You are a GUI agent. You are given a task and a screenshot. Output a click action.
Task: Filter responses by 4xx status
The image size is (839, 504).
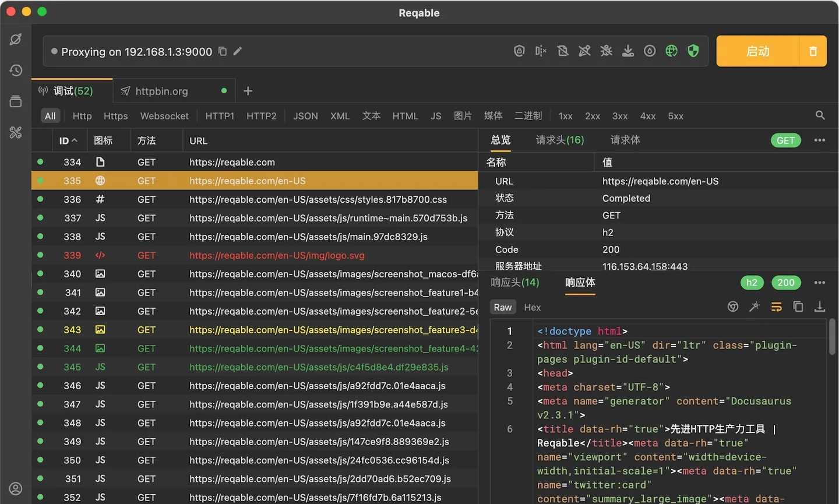tap(648, 116)
